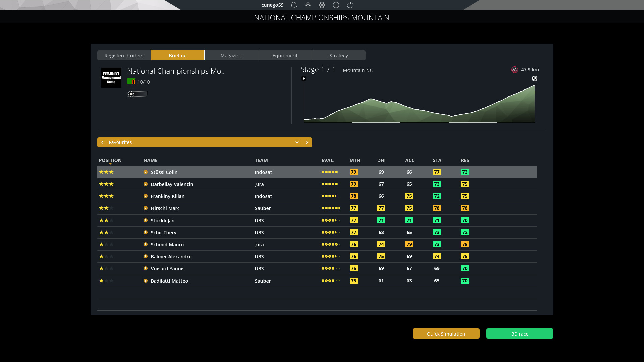Go to previous list with left chevron
This screenshot has width=644, height=362.
102,142
